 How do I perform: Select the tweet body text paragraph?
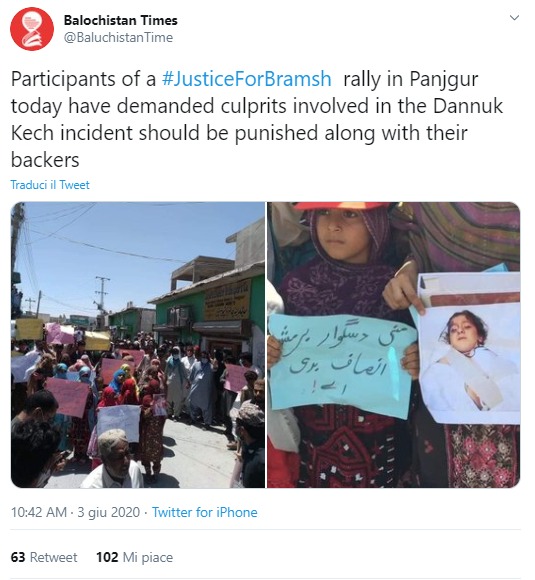pyautogui.click(x=257, y=119)
